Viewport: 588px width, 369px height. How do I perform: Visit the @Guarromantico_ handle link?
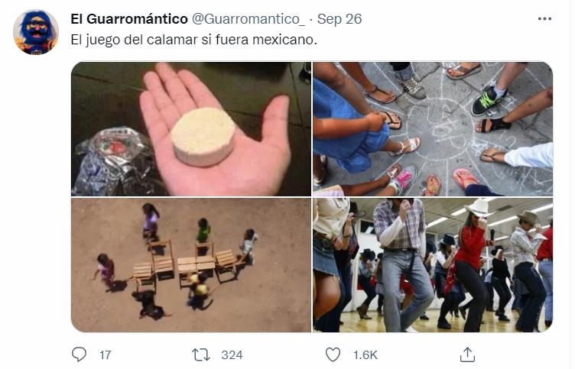coord(249,19)
